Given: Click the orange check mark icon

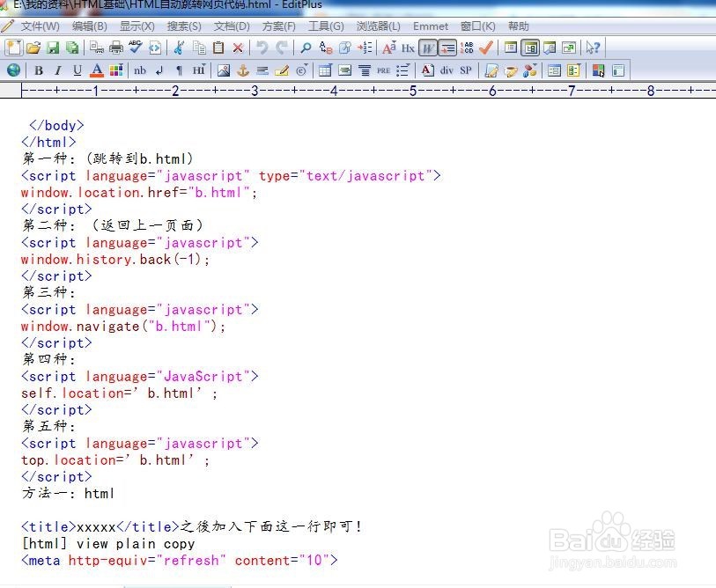Looking at the screenshot, I should (486, 48).
